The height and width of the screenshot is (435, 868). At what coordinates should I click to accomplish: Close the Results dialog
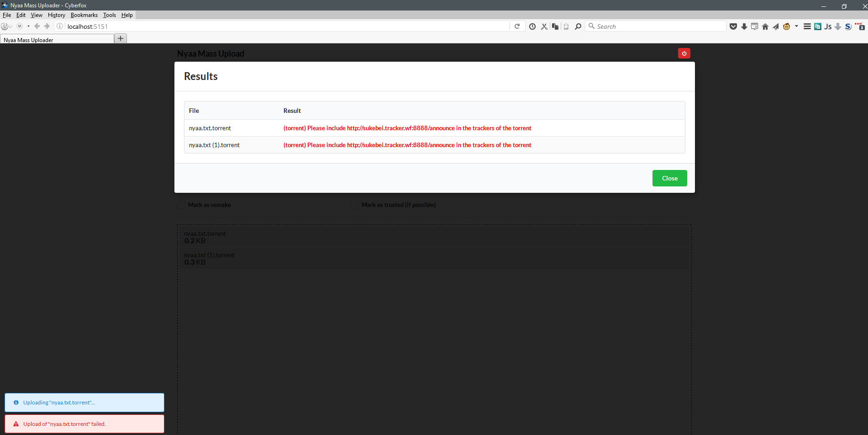[x=670, y=178]
